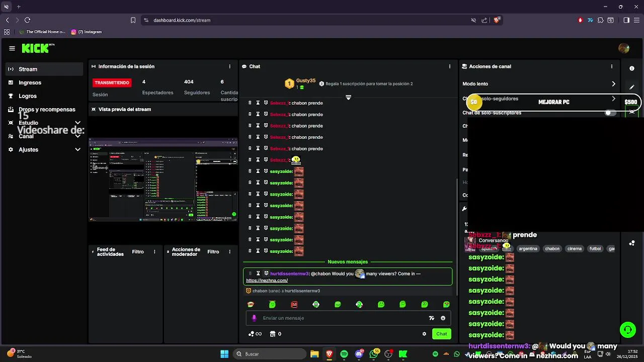This screenshot has height=362, width=644.
Task: Open Información de la sesión options menu
Action: (x=230, y=66)
